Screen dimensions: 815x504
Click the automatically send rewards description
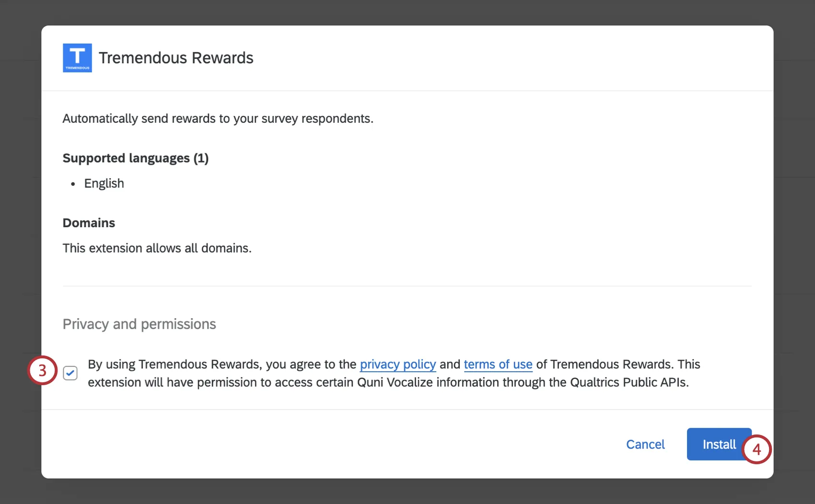pyautogui.click(x=218, y=118)
